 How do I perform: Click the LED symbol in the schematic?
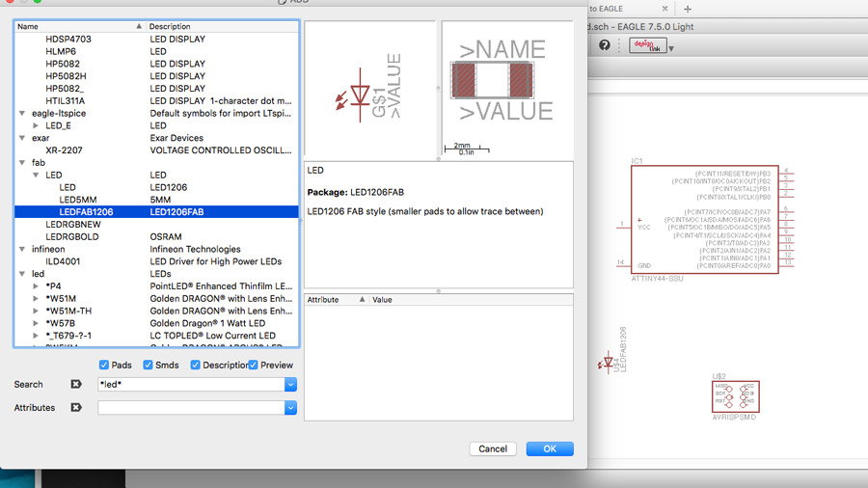tap(608, 363)
